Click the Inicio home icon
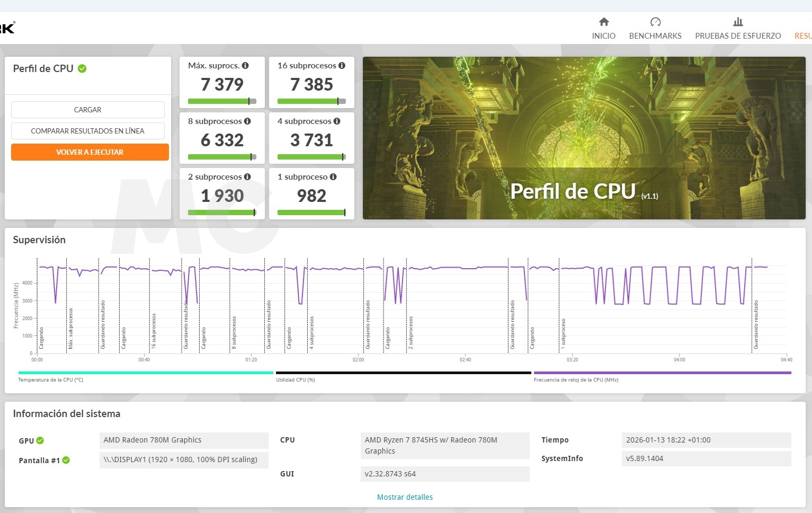Viewport: 812px width, 513px height. [x=603, y=22]
